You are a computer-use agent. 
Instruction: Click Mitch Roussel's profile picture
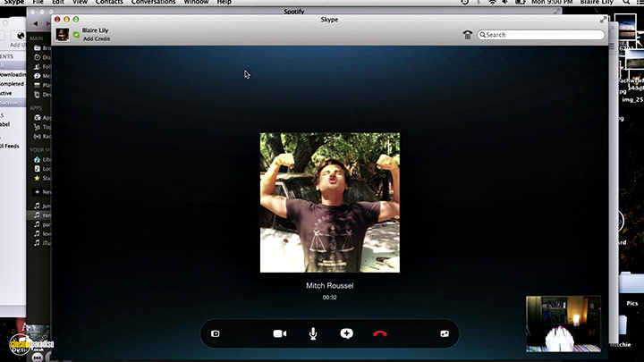point(330,202)
